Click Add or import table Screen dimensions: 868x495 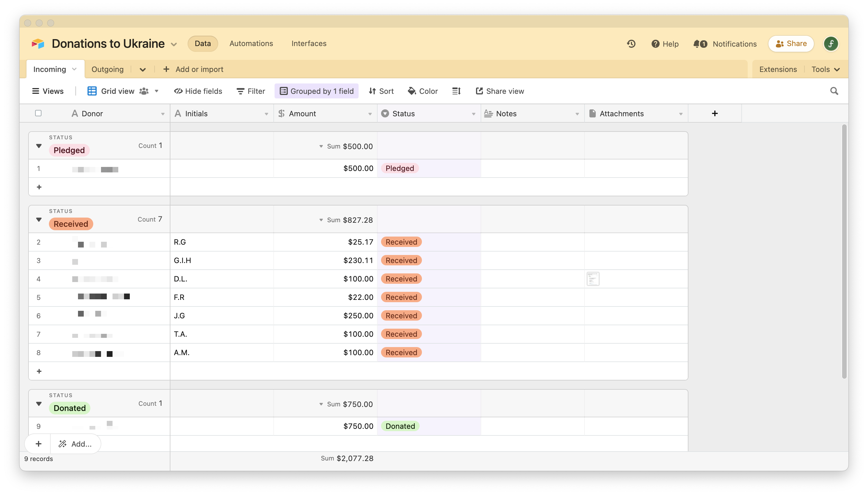[x=193, y=69]
